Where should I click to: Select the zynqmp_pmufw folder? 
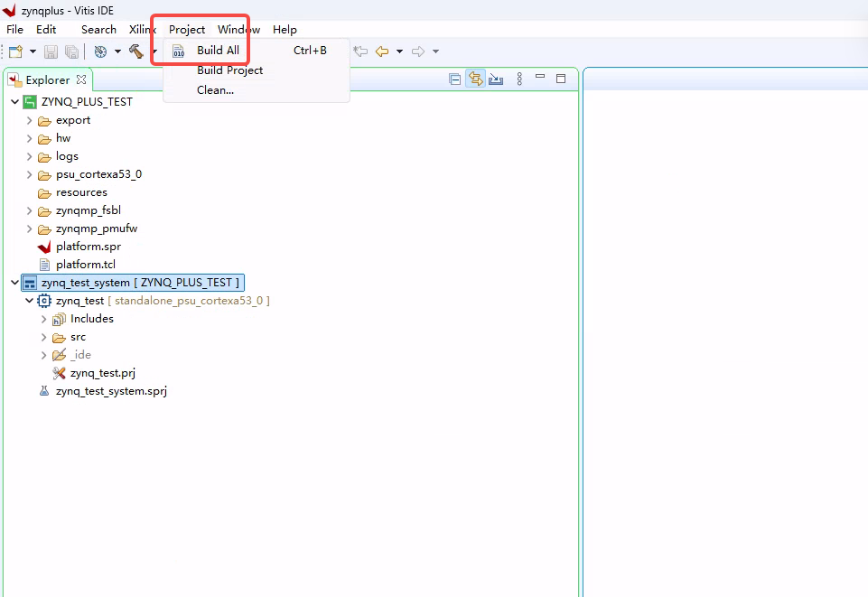click(x=97, y=229)
